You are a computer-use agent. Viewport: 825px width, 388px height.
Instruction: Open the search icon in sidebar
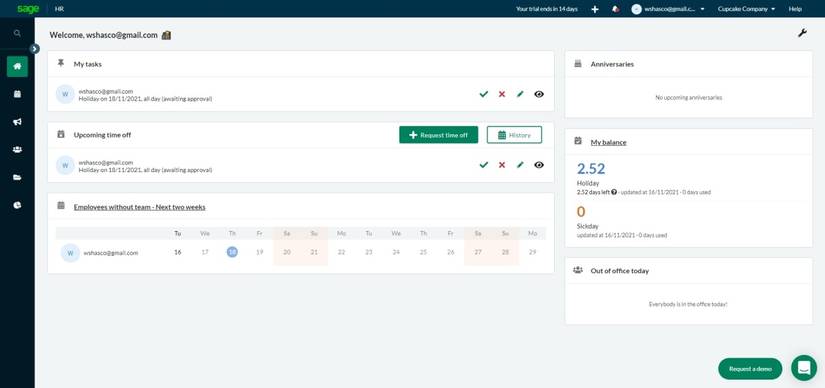[x=17, y=33]
